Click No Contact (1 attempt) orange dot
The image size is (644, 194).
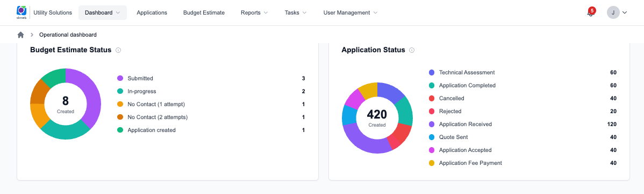(x=120, y=104)
